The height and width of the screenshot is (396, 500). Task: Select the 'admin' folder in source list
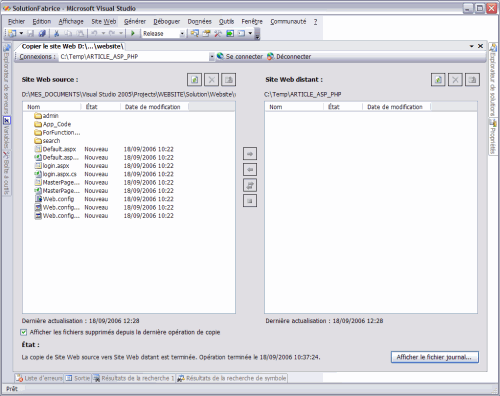point(47,116)
